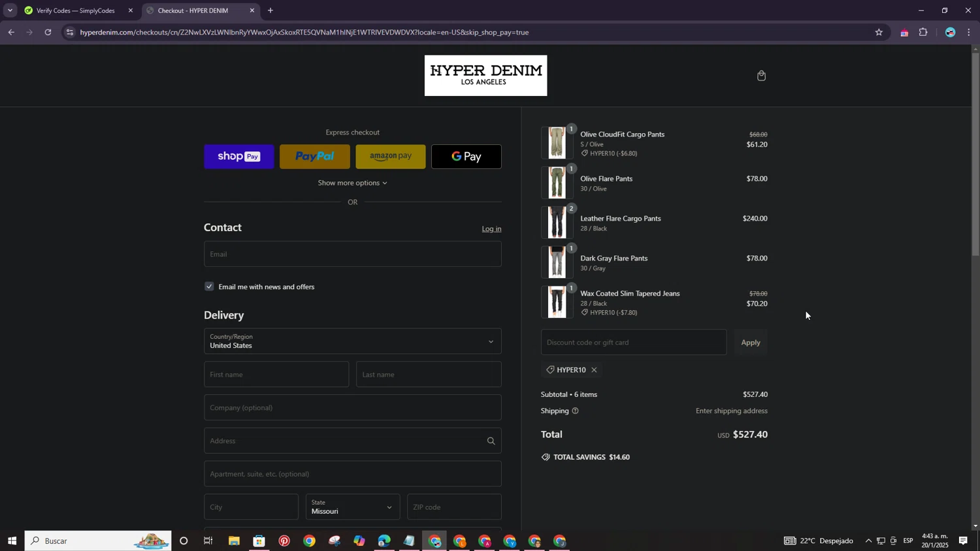Focus the discount code or gift card field
Screen dimensions: 980x551
coord(634,343)
